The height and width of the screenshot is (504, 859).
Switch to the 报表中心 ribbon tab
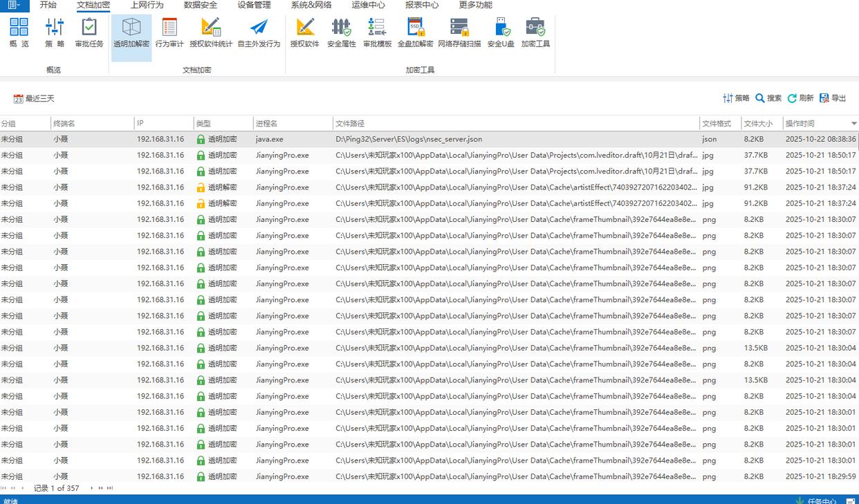422,6
